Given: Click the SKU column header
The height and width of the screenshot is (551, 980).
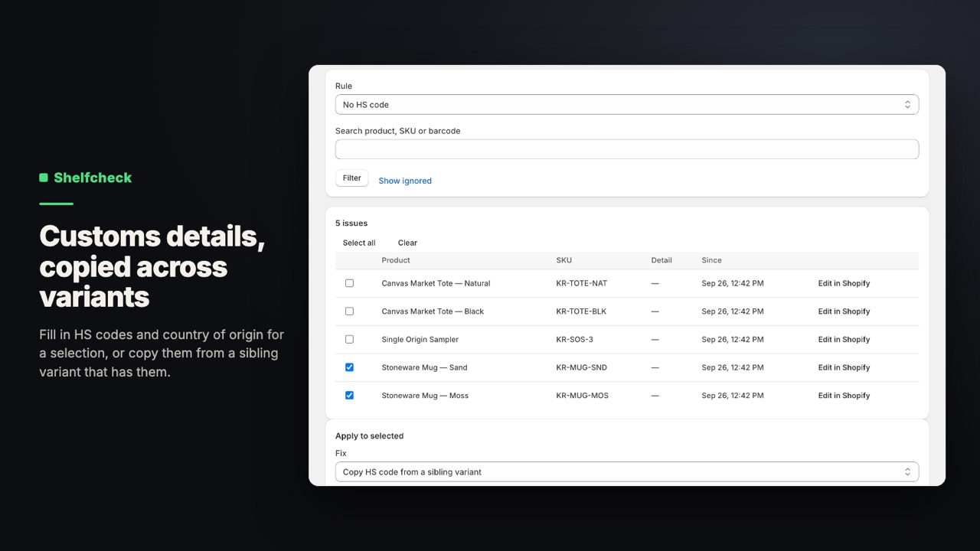Looking at the screenshot, I should [x=563, y=260].
